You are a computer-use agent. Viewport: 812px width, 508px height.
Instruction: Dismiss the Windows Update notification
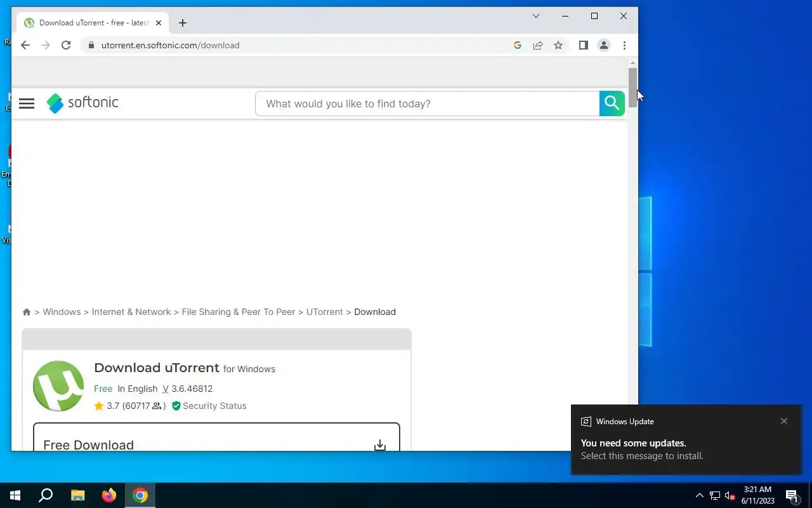coord(784,421)
